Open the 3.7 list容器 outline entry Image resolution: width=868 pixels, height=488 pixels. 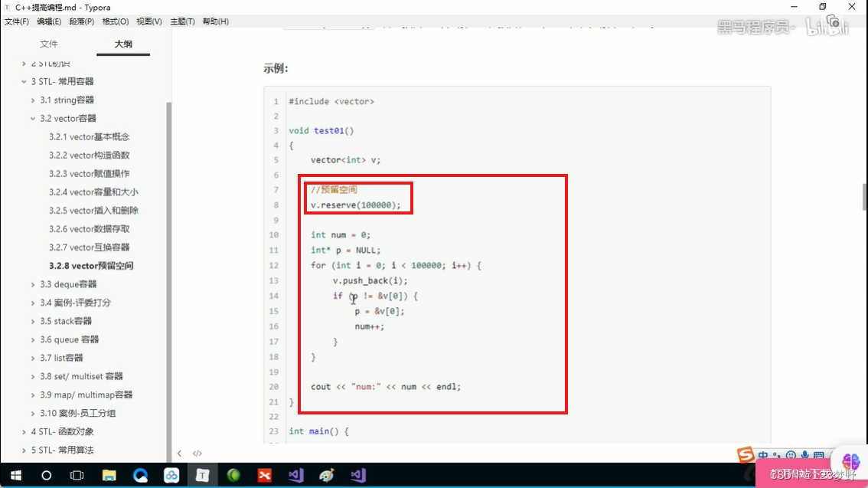[x=61, y=358]
